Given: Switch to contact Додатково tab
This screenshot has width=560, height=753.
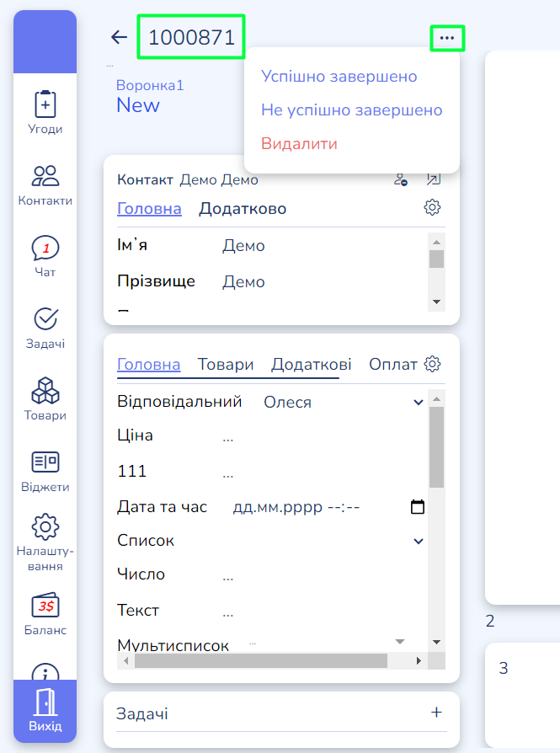Looking at the screenshot, I should (x=243, y=209).
